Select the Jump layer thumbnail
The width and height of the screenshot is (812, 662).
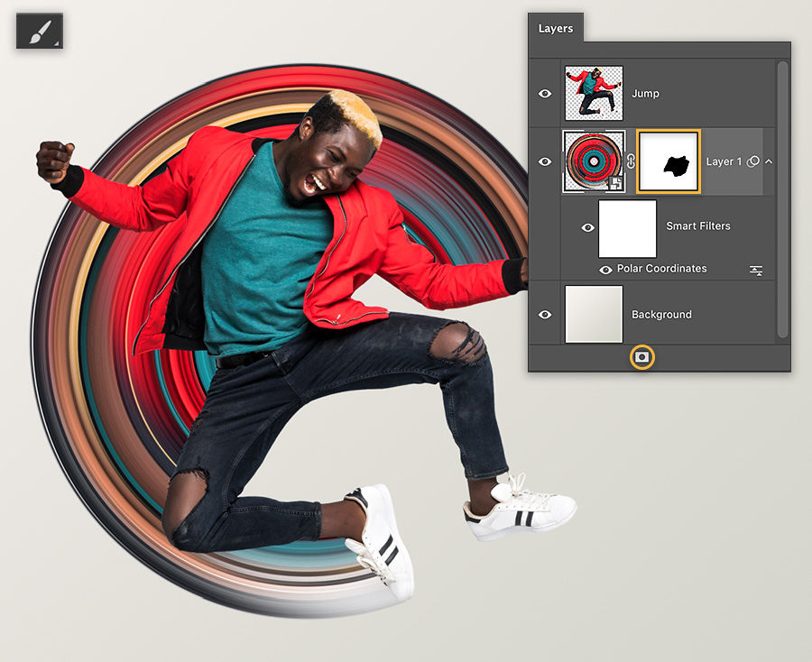[594, 93]
